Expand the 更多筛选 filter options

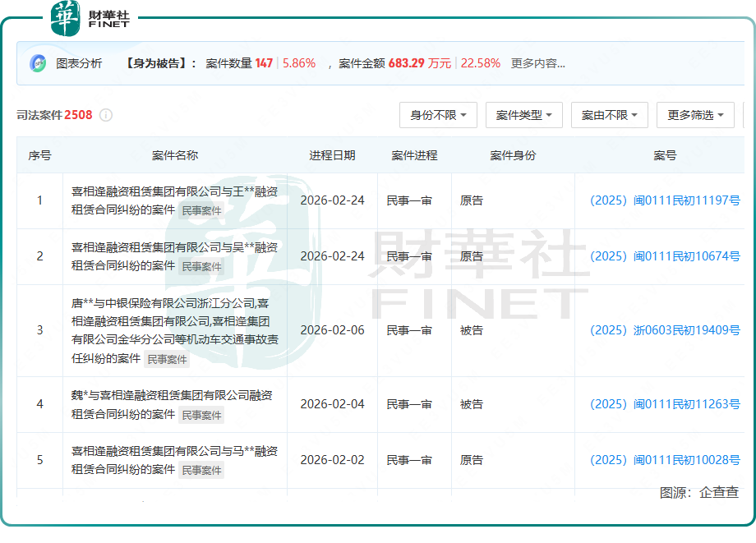695,115
